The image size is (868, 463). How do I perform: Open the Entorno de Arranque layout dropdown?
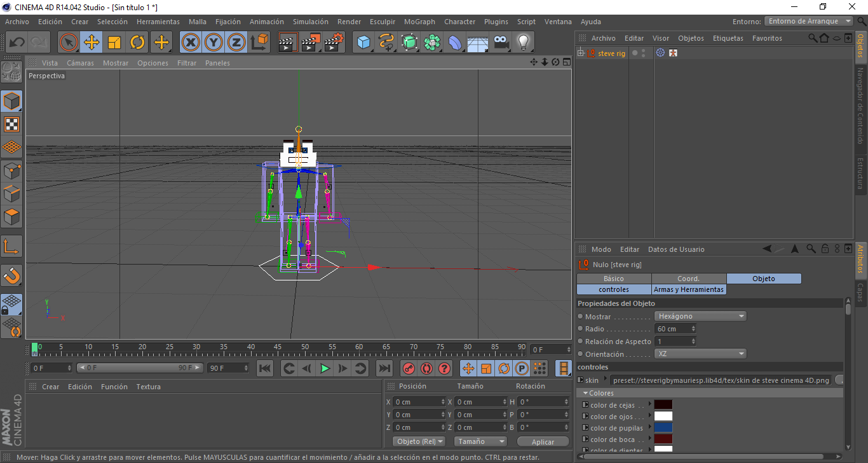[x=809, y=21]
